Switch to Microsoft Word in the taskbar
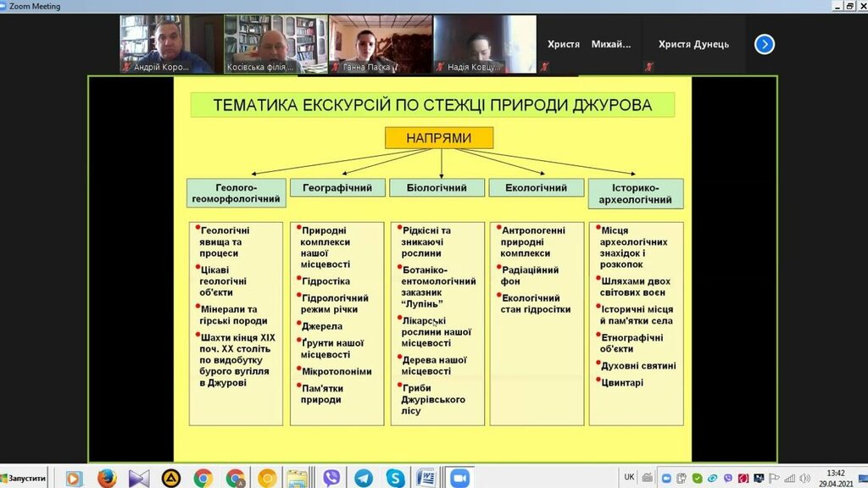The width and height of the screenshot is (868, 488). click(426, 478)
